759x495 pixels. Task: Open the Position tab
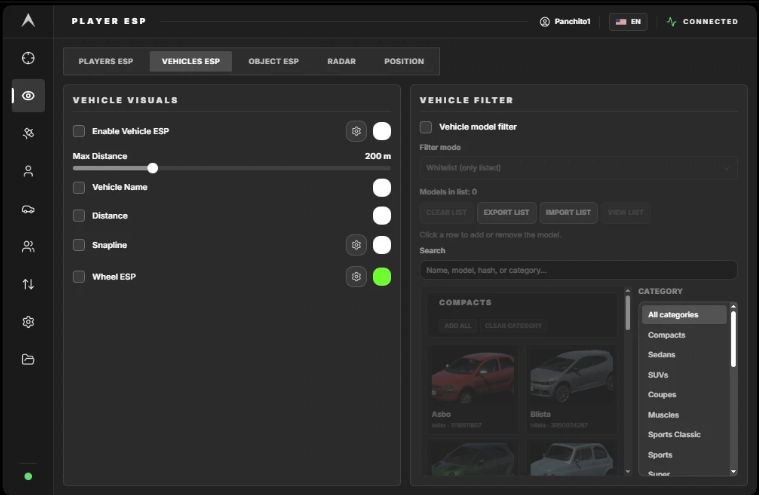click(x=404, y=61)
